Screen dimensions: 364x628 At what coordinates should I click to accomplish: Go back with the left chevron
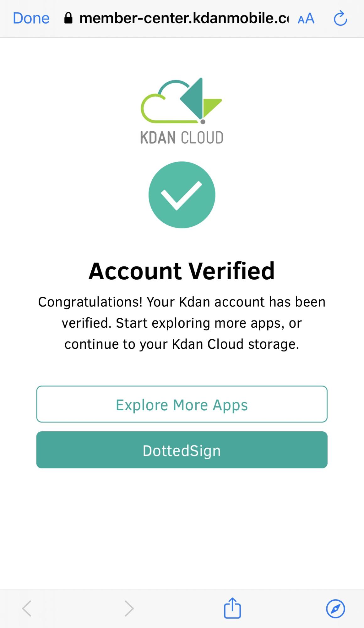point(27,609)
